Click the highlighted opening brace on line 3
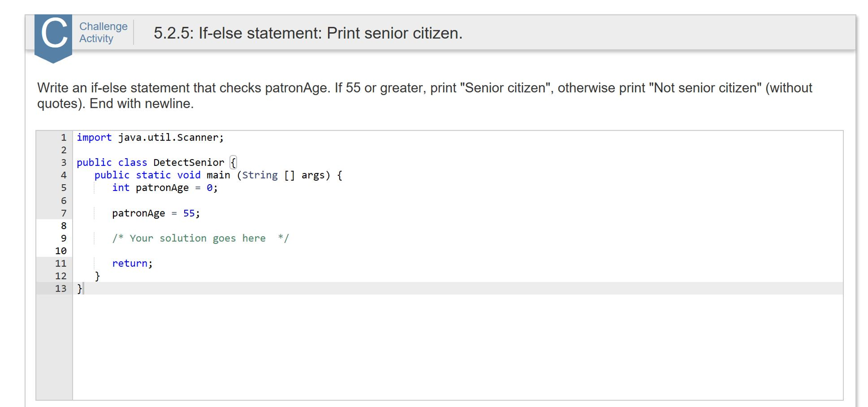 click(233, 162)
